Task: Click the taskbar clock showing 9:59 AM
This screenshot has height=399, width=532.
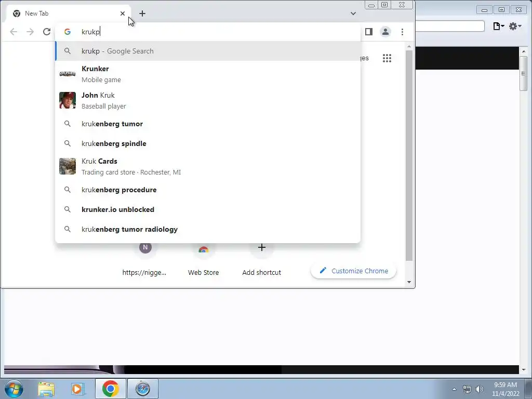Action: pyautogui.click(x=506, y=389)
